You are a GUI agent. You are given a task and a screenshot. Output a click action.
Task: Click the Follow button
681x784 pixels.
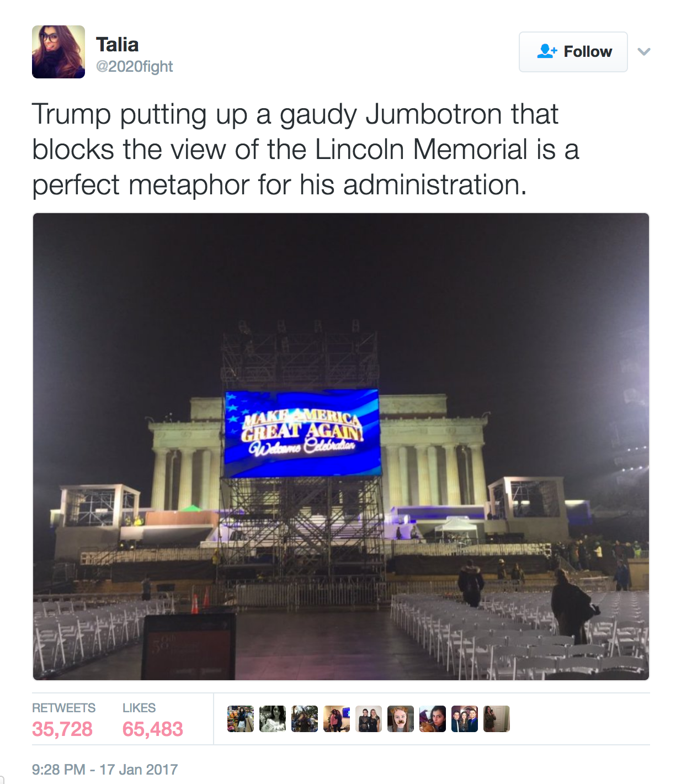pyautogui.click(x=573, y=52)
